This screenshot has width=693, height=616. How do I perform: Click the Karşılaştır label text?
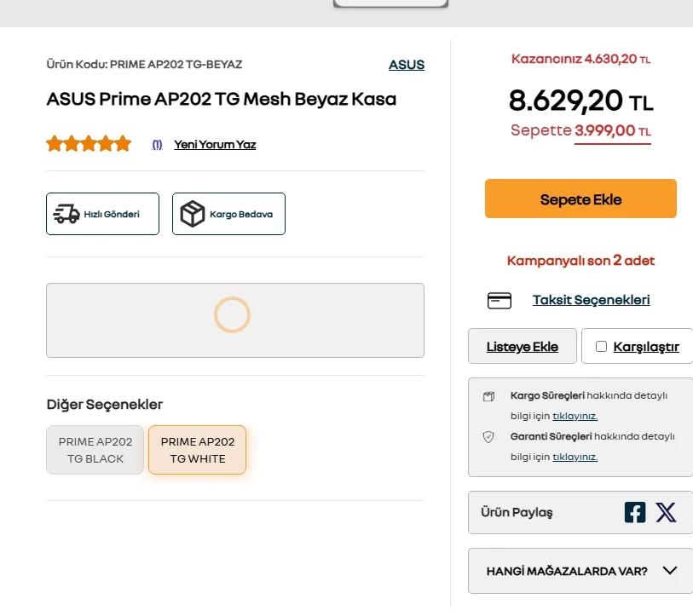click(646, 347)
